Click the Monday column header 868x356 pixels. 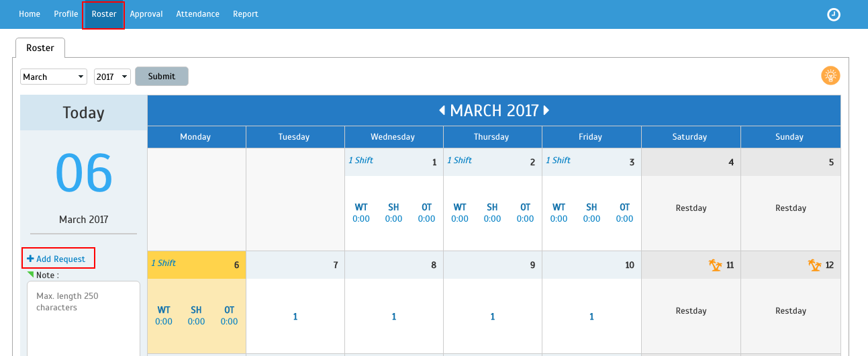[196, 137]
